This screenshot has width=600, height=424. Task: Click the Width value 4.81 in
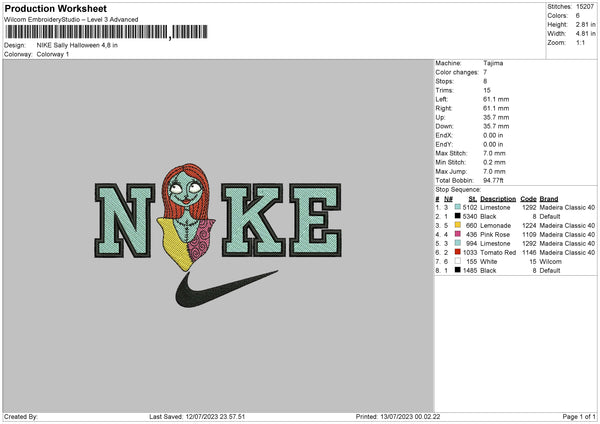point(585,34)
